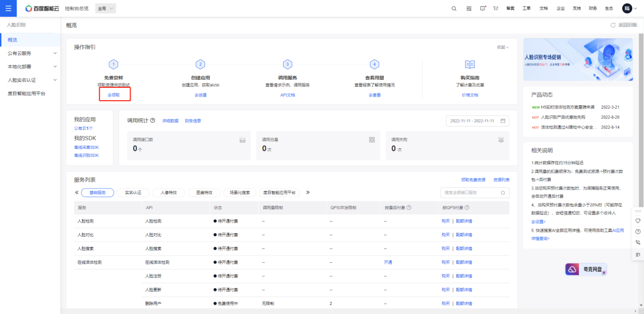Screen dimensions: 644x314
Task: Click the 购买指南 book icon
Action: tap(470, 64)
